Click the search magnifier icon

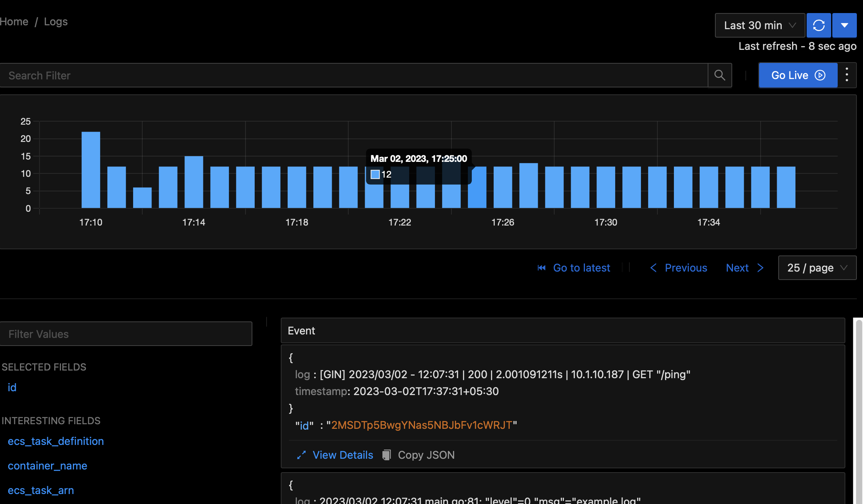(720, 75)
